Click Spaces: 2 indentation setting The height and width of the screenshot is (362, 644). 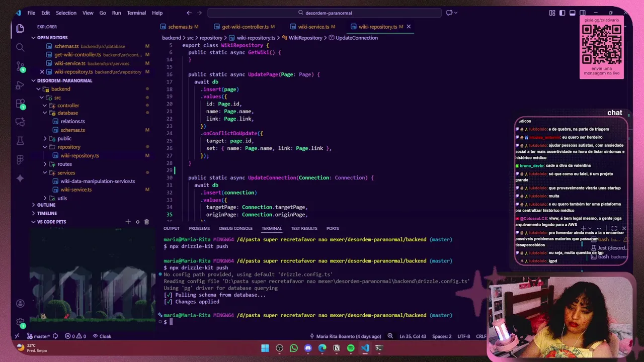click(442, 336)
